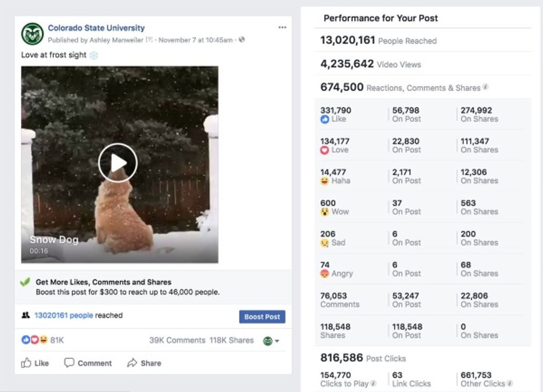Screen dimensions: 543x392
Task: Click the Colorado State University ram logo
Action: point(32,34)
